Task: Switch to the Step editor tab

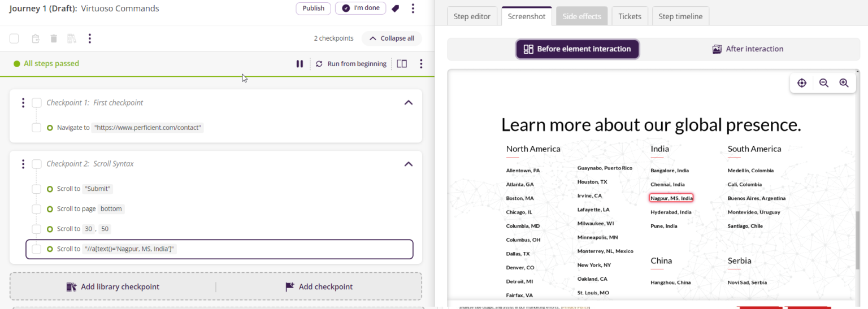Action: (x=472, y=16)
